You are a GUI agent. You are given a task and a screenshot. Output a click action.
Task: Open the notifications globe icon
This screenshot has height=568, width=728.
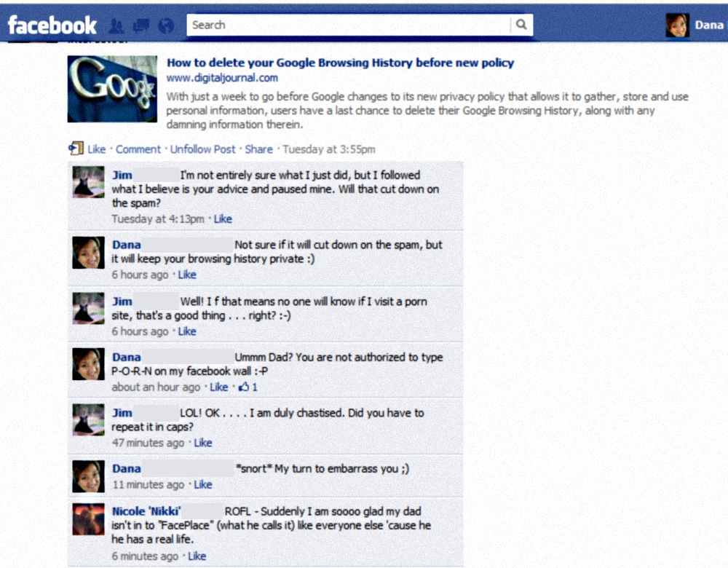click(166, 25)
